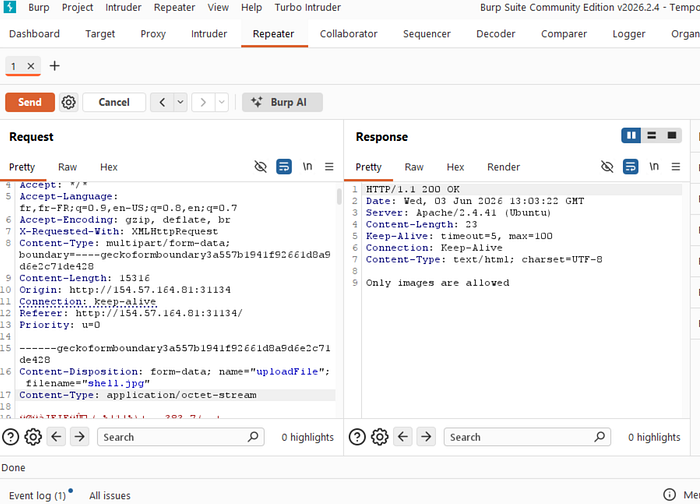Click filename value shell.jpg in request

(116, 383)
